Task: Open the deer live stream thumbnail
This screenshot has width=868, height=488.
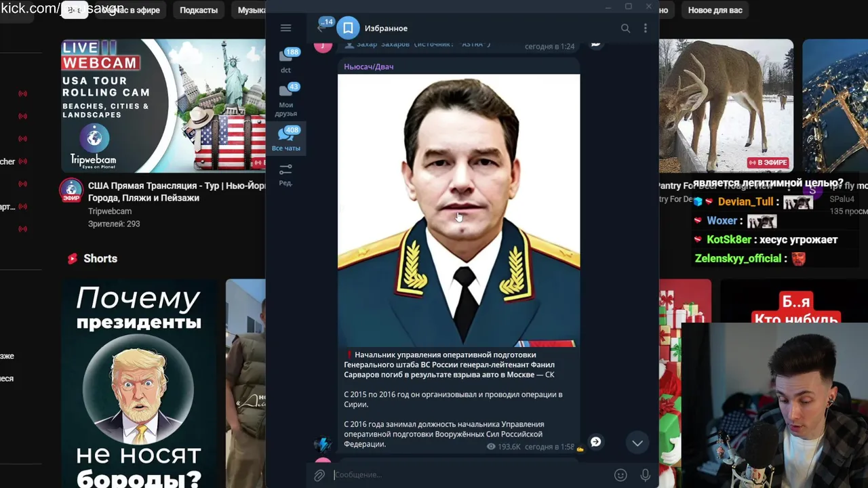Action: (726, 105)
